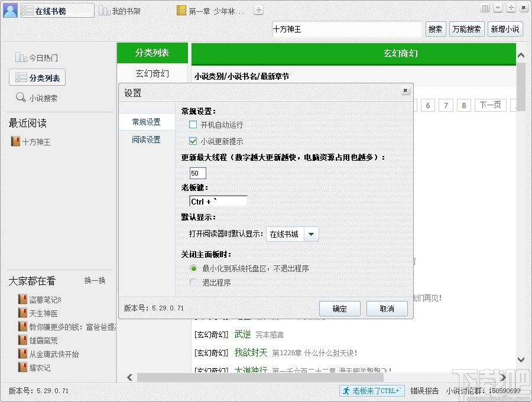Click the down arrow of right scrollbar
Screen dimensions: 532x402
521,359
